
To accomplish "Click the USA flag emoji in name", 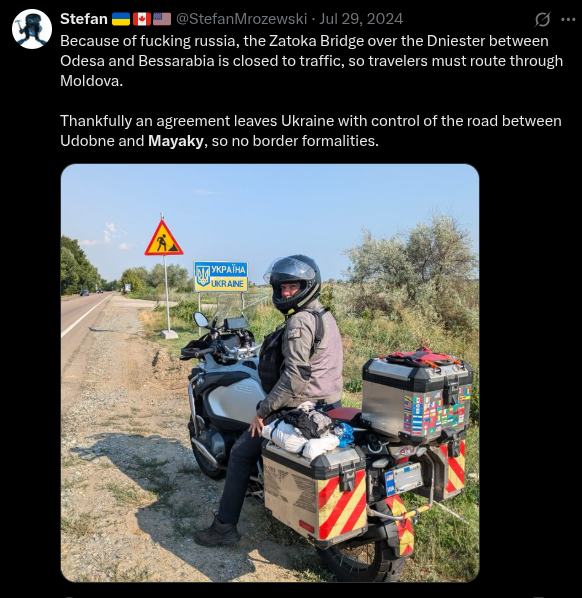I will [162, 19].
